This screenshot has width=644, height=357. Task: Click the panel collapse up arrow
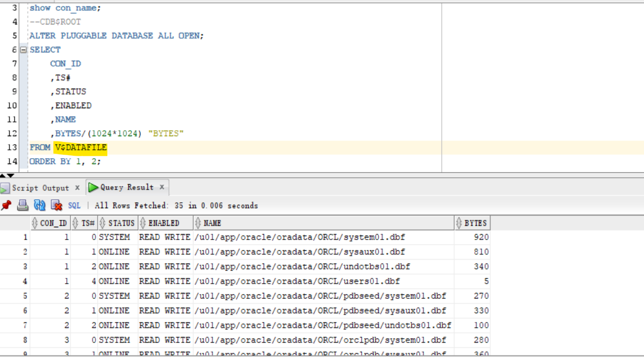click(x=3, y=175)
